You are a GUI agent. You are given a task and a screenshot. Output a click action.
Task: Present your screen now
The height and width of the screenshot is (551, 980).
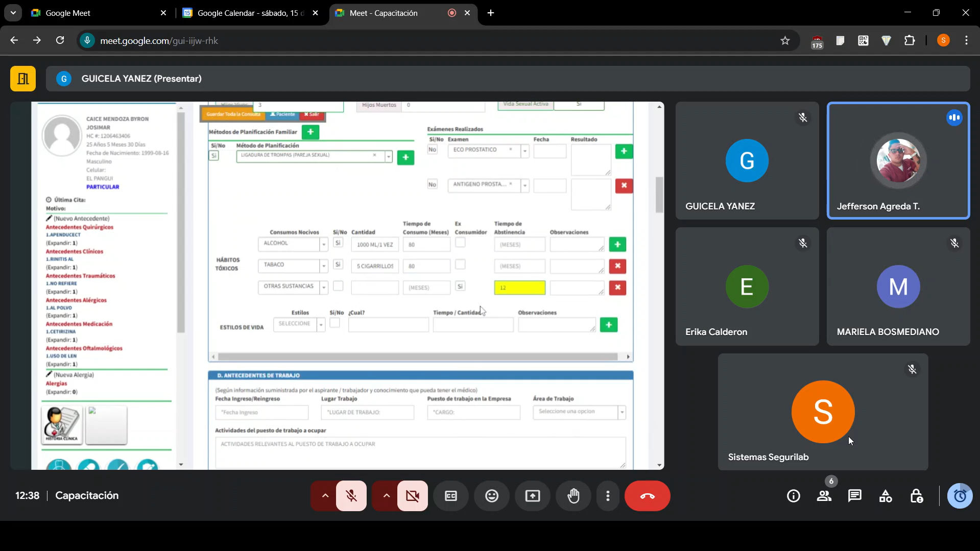click(x=533, y=496)
